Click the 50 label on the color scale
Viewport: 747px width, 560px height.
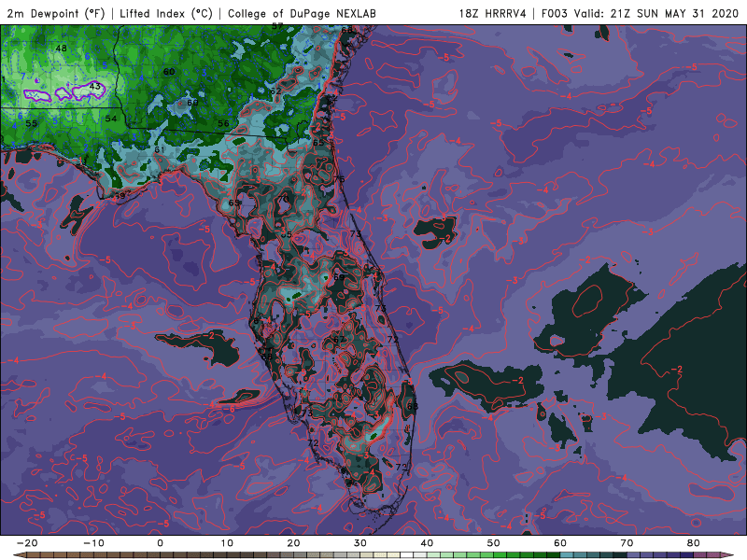pyautogui.click(x=494, y=543)
